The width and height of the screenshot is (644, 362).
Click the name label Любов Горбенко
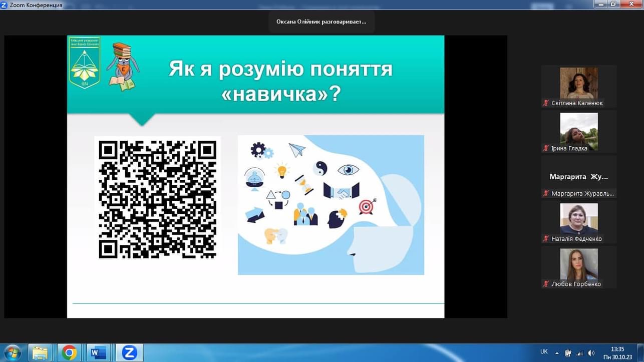(x=576, y=284)
